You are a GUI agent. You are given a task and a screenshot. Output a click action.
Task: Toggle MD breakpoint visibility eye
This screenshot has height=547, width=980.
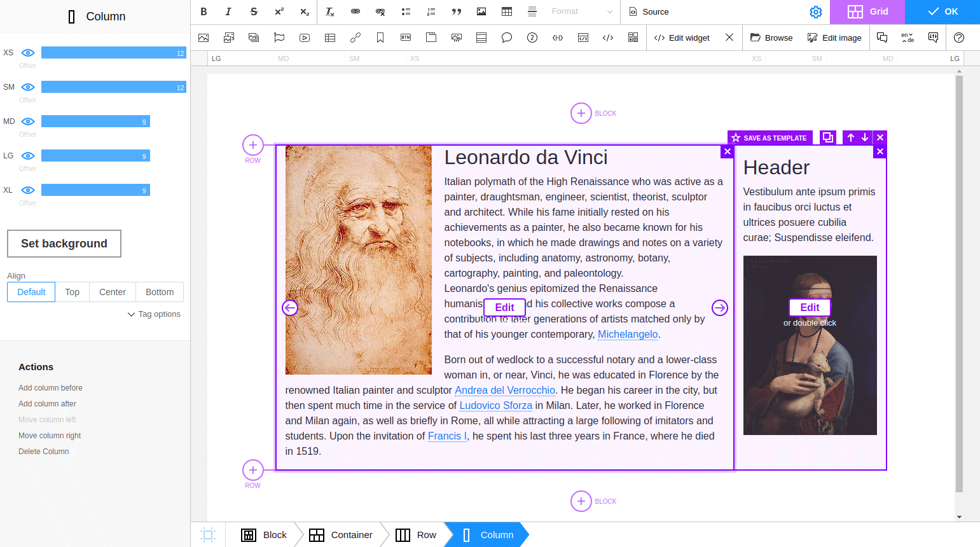point(28,121)
